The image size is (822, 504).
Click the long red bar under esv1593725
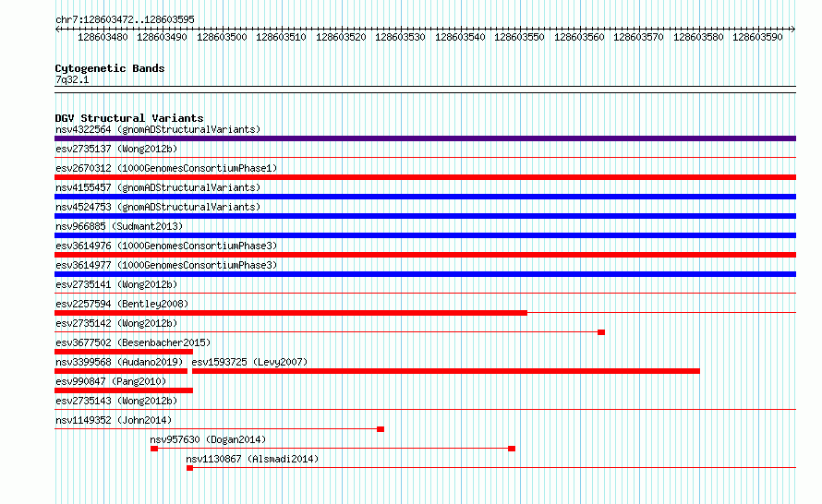(x=445, y=371)
